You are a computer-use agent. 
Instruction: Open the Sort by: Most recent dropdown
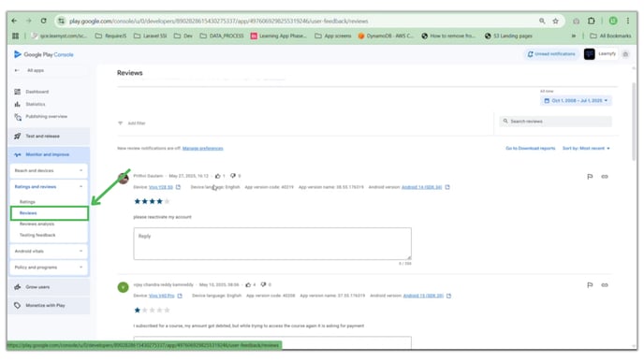click(x=586, y=149)
